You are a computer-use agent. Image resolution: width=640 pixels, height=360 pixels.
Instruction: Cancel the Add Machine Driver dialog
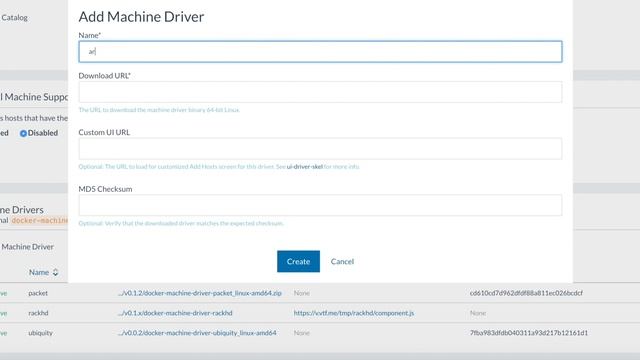342,262
